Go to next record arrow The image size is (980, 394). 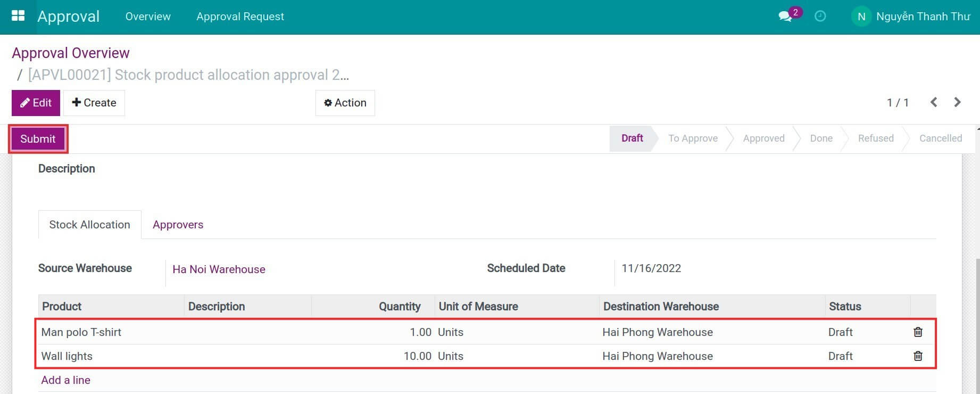tap(957, 102)
